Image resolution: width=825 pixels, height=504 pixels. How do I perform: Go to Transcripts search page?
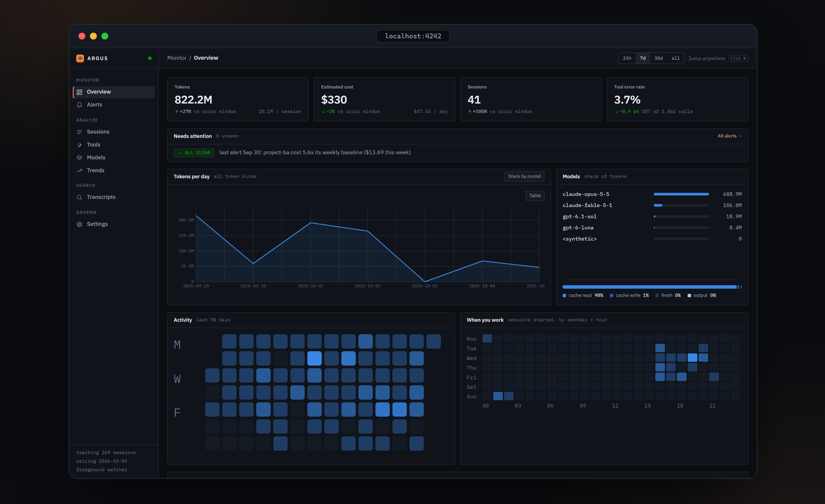[x=113, y=197]
